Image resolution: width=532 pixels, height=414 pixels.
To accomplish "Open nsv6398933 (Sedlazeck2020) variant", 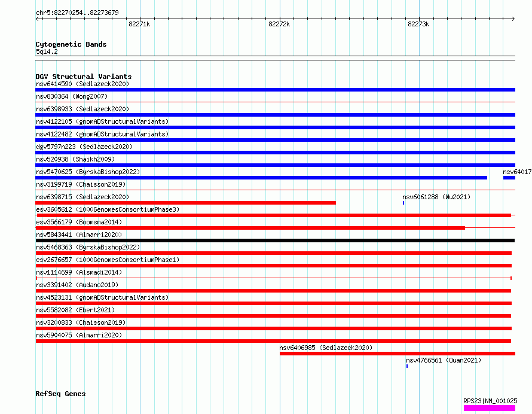I will pyautogui.click(x=82, y=109).
